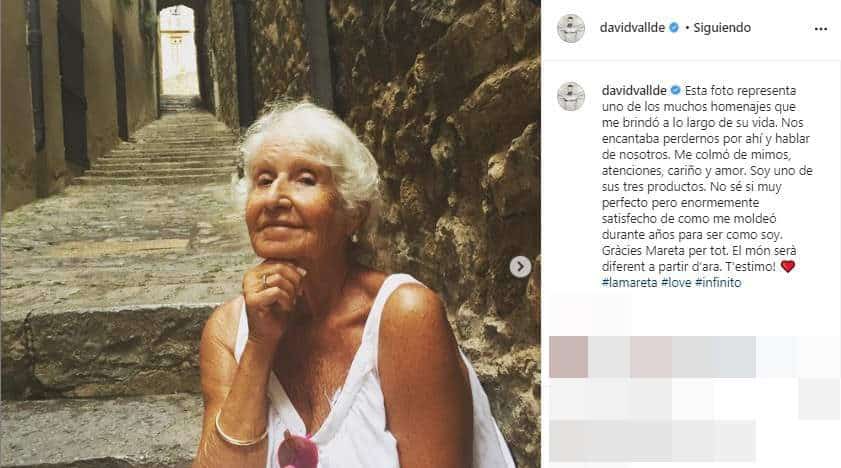Click the third blurred comment row

coord(652,441)
